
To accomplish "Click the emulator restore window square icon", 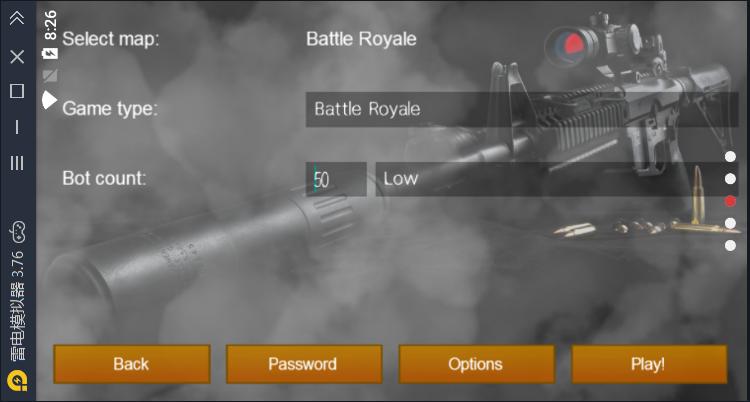I will coord(17,90).
